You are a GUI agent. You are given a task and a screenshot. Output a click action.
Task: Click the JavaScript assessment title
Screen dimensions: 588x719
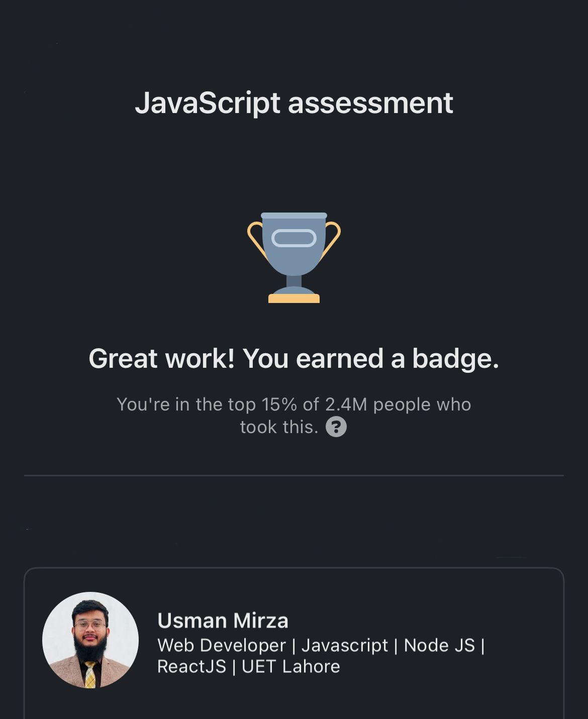click(294, 103)
